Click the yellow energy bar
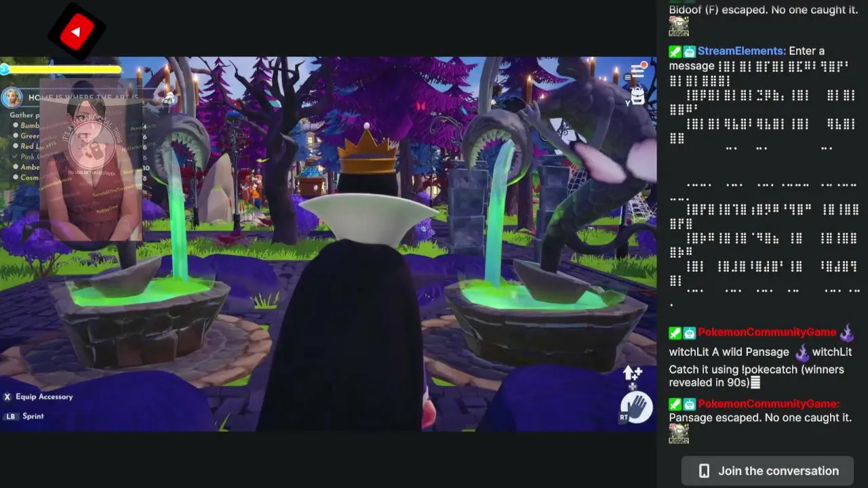 point(65,69)
